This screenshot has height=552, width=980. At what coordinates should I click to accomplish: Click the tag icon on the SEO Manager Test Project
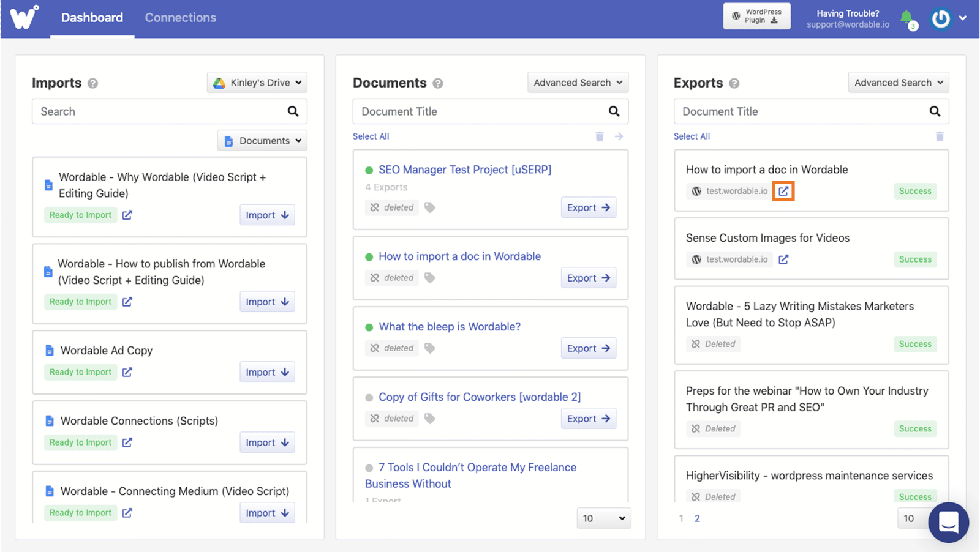[x=429, y=207]
